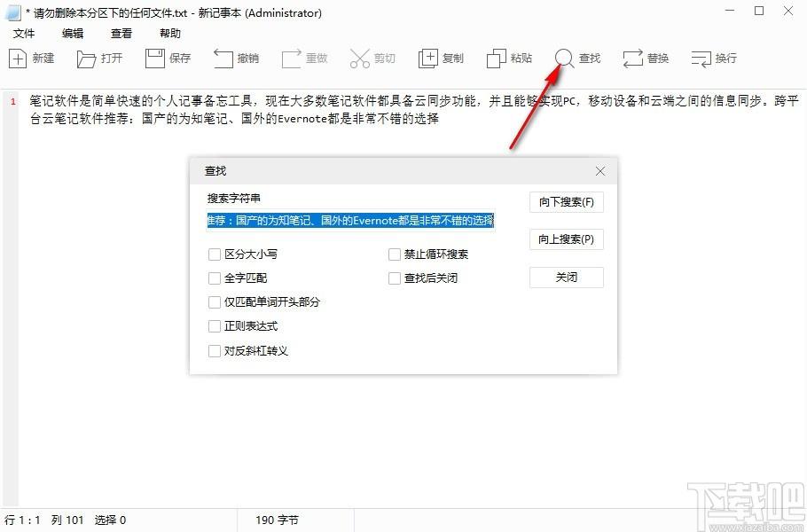Open the 文件 menu
This screenshot has width=807, height=532.
[24, 34]
